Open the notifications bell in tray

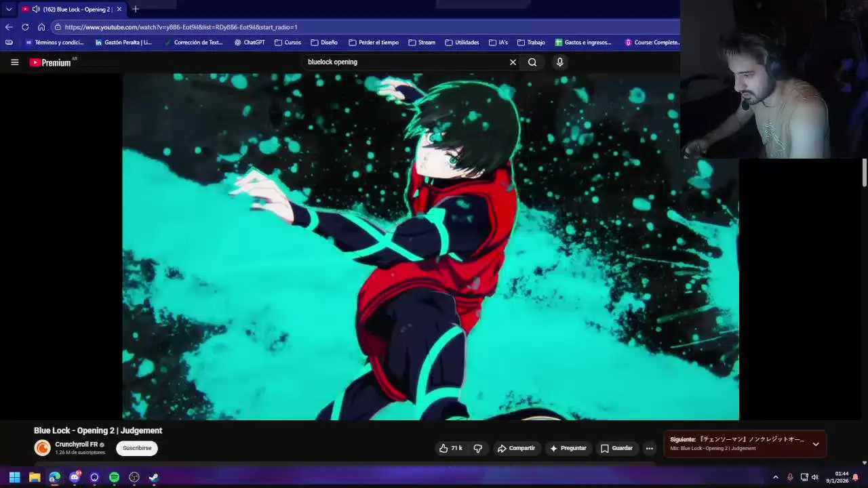coord(856,477)
